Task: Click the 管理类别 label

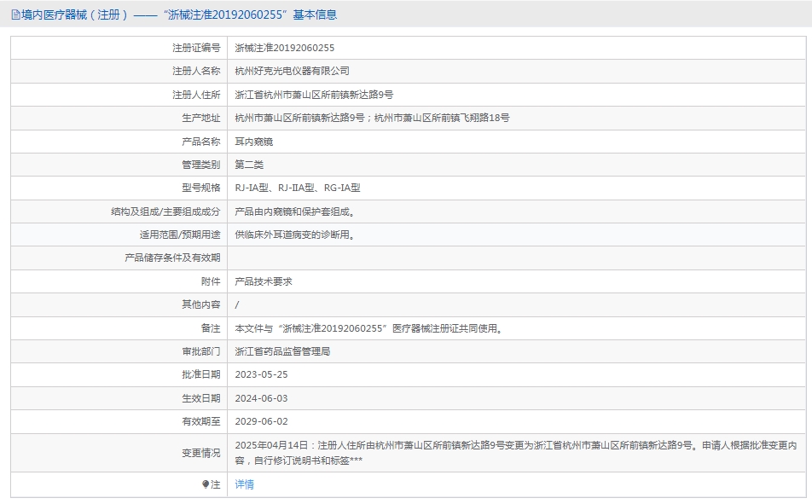Action: click(x=201, y=165)
